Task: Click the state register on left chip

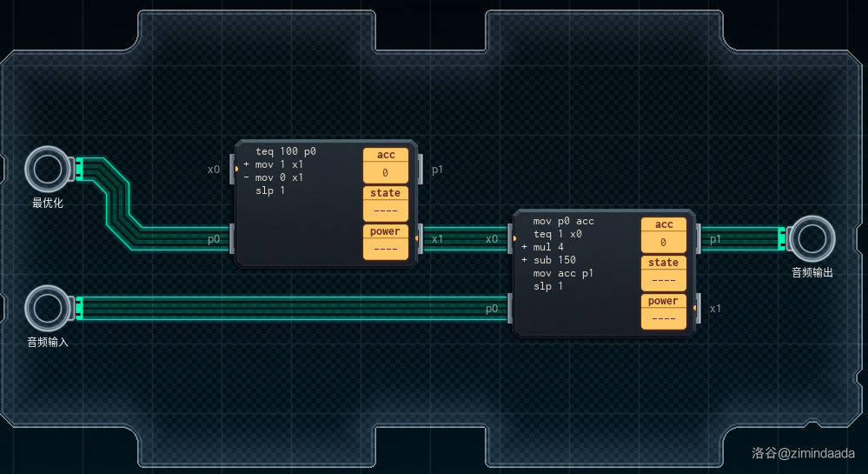Action: [x=385, y=204]
